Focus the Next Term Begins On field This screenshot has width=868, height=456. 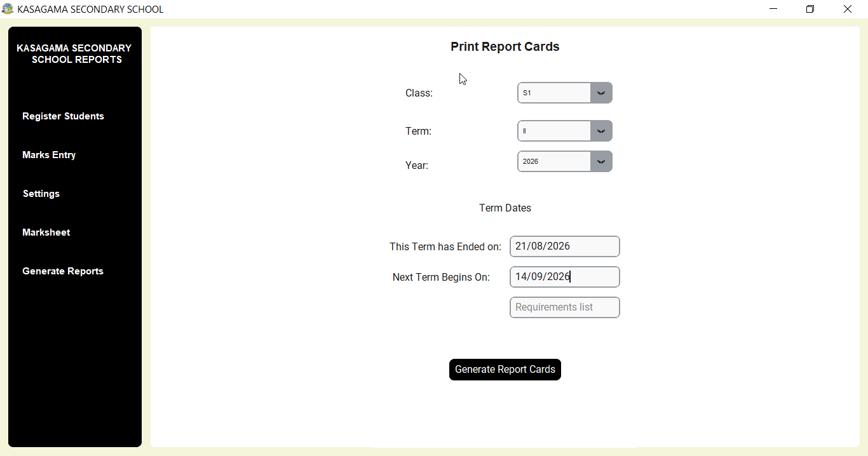point(565,277)
